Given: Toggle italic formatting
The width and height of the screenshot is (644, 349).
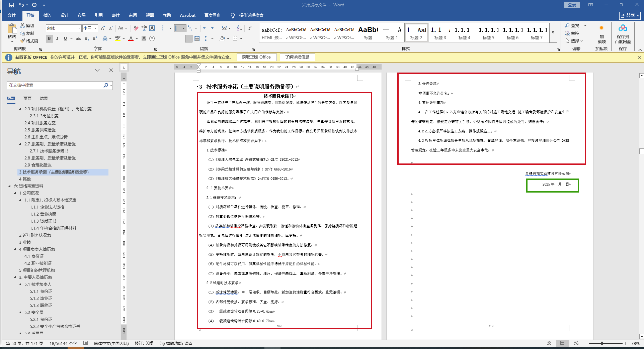Looking at the screenshot, I should (57, 38).
